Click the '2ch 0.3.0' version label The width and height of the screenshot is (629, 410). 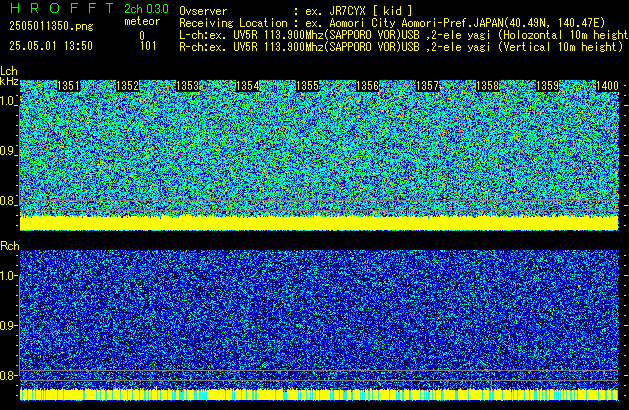click(x=146, y=9)
